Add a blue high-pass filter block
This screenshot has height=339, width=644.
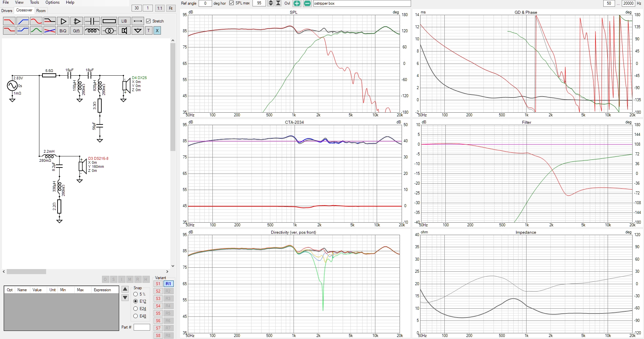pyautogui.click(x=23, y=21)
